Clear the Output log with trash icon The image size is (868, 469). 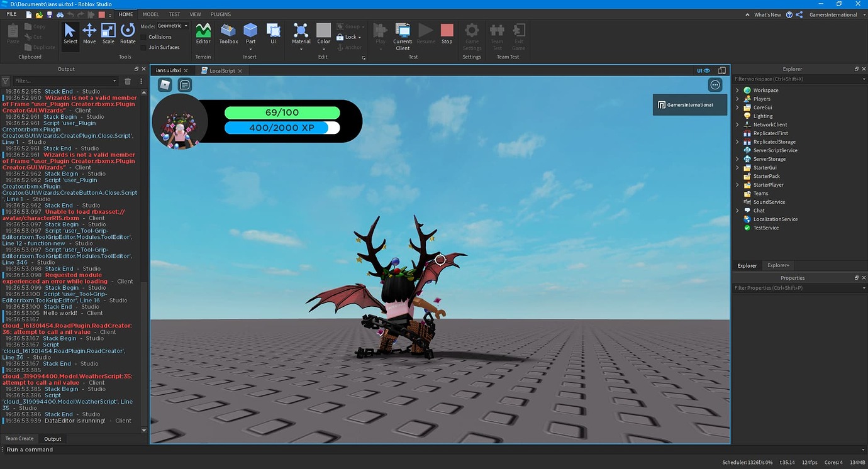(x=128, y=81)
